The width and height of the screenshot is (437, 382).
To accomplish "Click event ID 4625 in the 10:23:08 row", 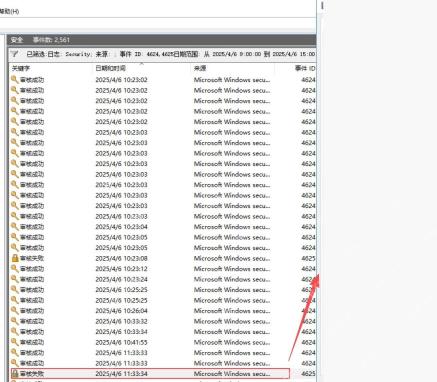I will point(308,258).
